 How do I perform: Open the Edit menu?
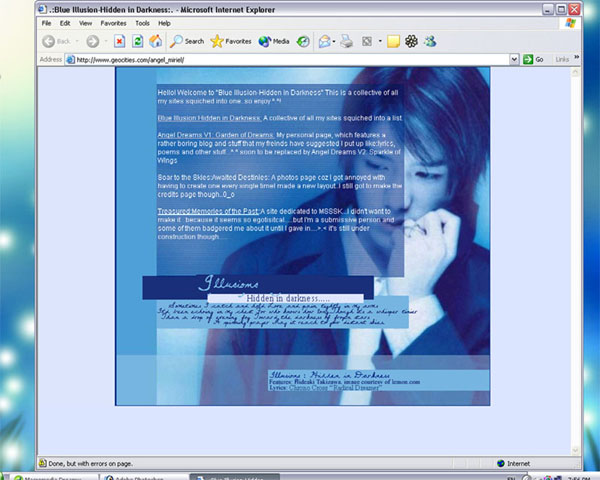pos(65,23)
